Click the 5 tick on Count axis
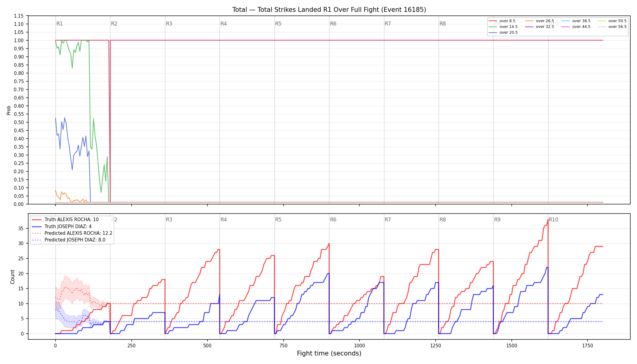Screen dimensions: 637x364 pos(22,318)
